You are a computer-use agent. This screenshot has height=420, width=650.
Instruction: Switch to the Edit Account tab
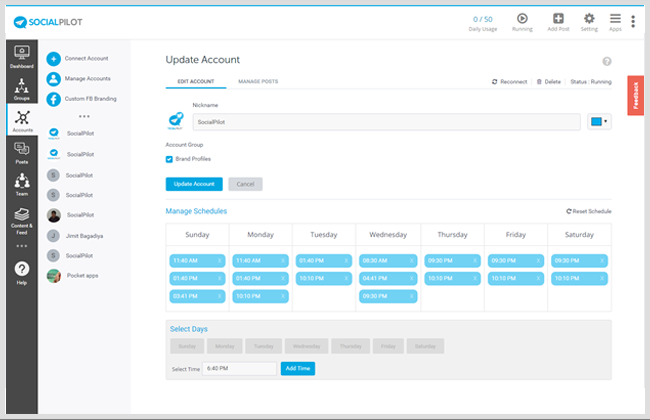click(196, 81)
